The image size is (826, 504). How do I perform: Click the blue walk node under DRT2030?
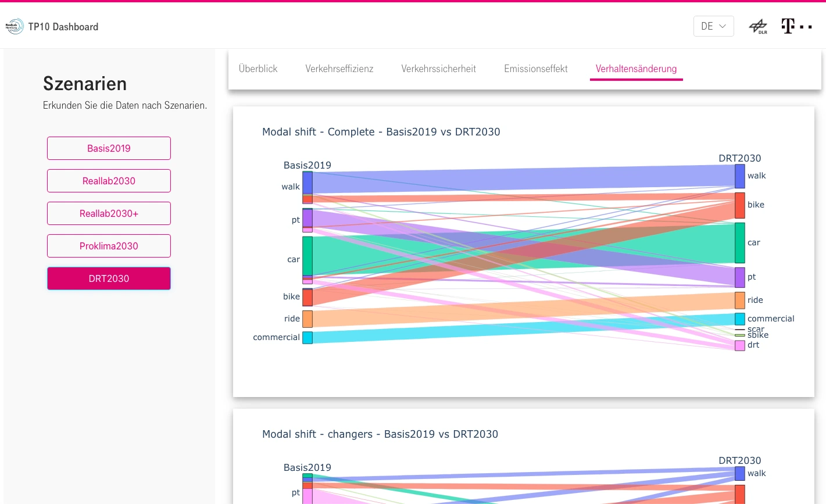pos(739,176)
